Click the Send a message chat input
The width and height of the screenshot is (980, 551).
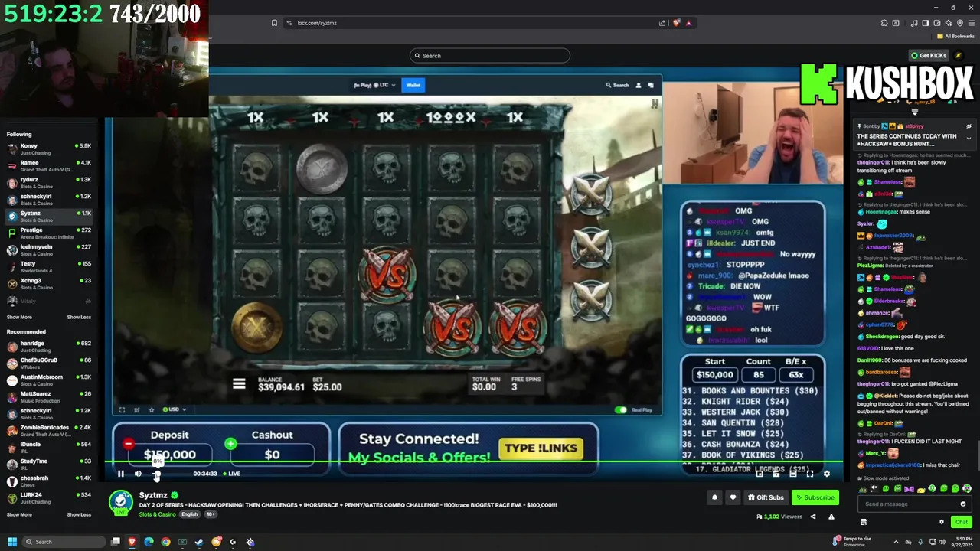tap(915, 504)
